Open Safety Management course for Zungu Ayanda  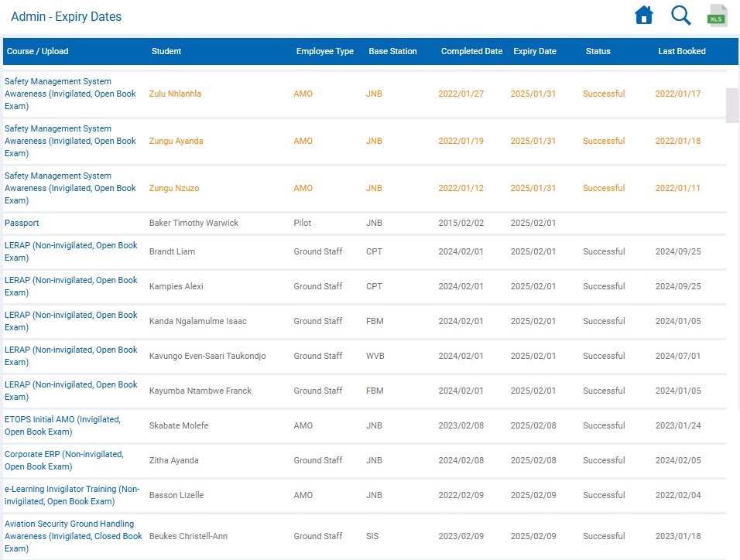[x=70, y=141]
